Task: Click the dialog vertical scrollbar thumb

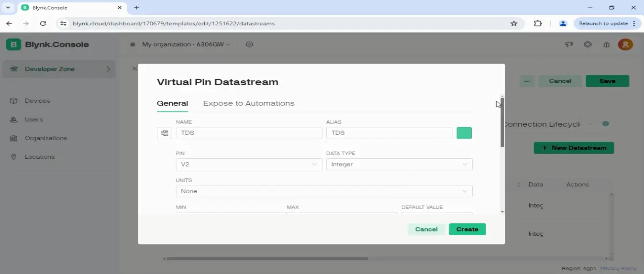Action: pos(502,122)
